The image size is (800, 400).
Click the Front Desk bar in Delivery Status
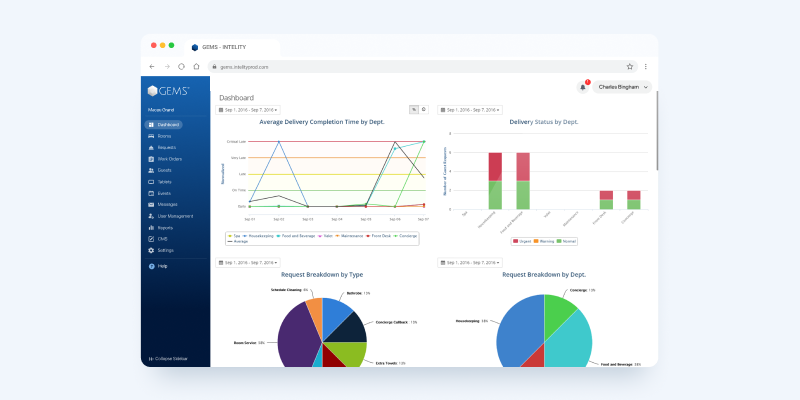606,200
